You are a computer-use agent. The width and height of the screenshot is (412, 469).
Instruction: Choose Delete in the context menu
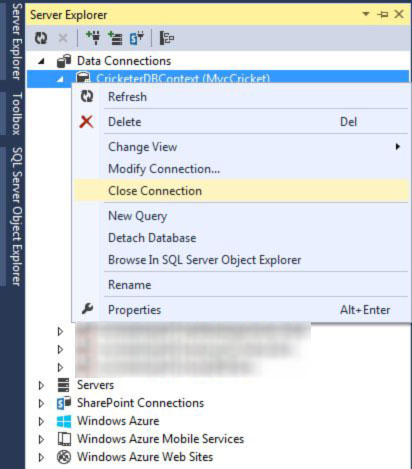pos(241,122)
